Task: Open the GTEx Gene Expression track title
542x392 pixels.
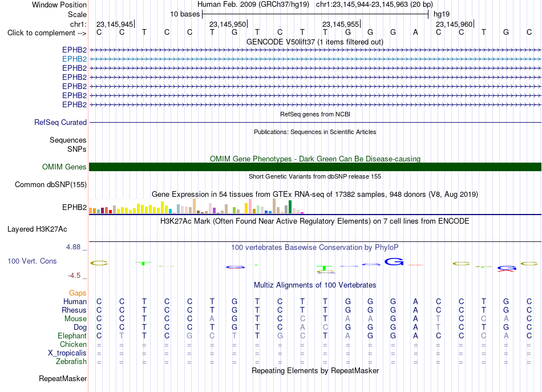Action: click(x=315, y=194)
